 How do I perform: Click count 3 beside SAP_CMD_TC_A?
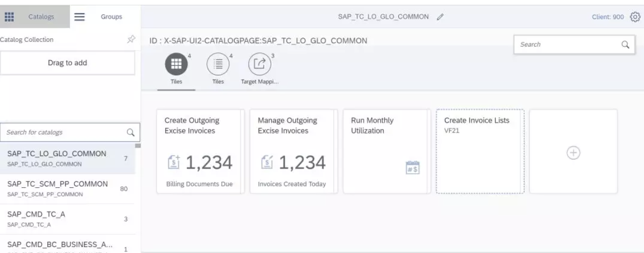tap(125, 219)
